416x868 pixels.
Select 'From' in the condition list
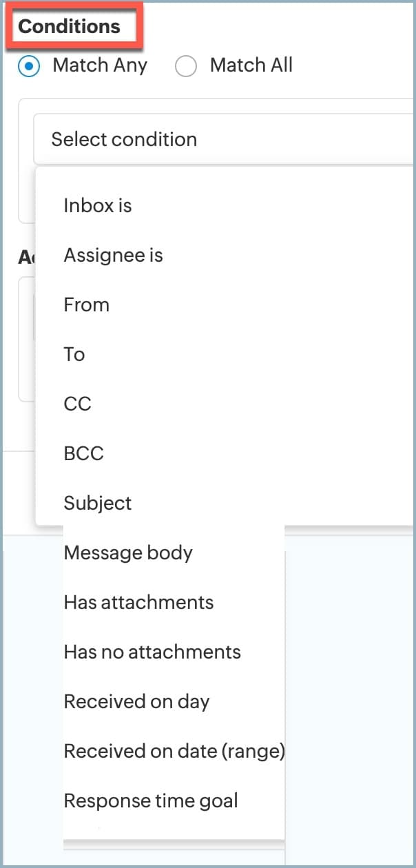coord(87,304)
